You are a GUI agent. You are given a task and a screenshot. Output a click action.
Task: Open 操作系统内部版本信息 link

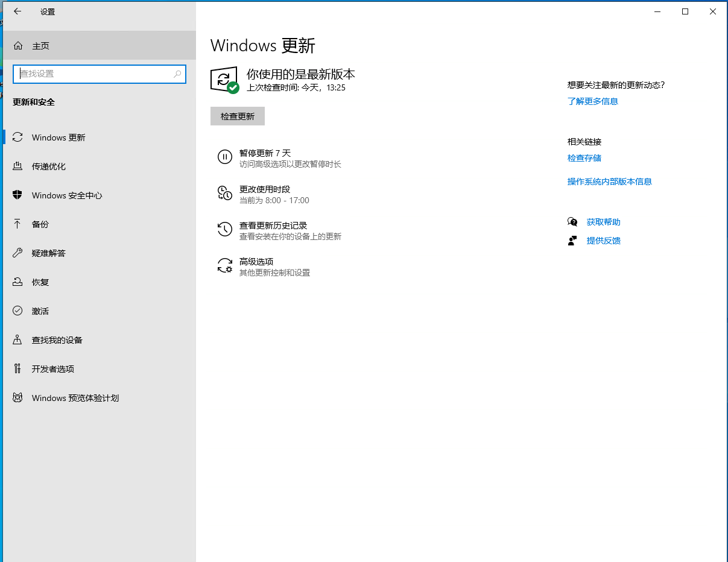610,182
